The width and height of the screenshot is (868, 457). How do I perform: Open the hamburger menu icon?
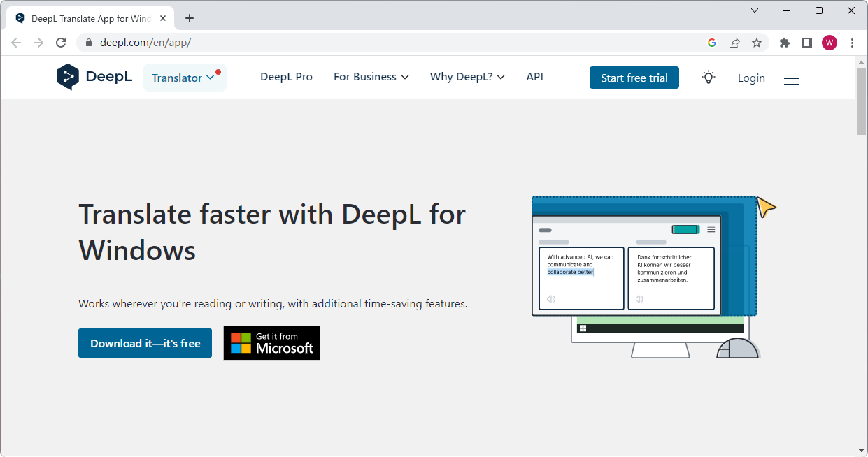(791, 78)
